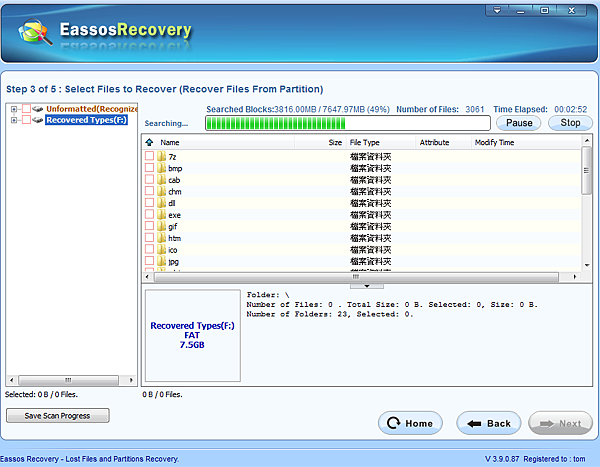Select the gif folder icon
Viewport: 600px width, 467px height.
pyautogui.click(x=162, y=226)
